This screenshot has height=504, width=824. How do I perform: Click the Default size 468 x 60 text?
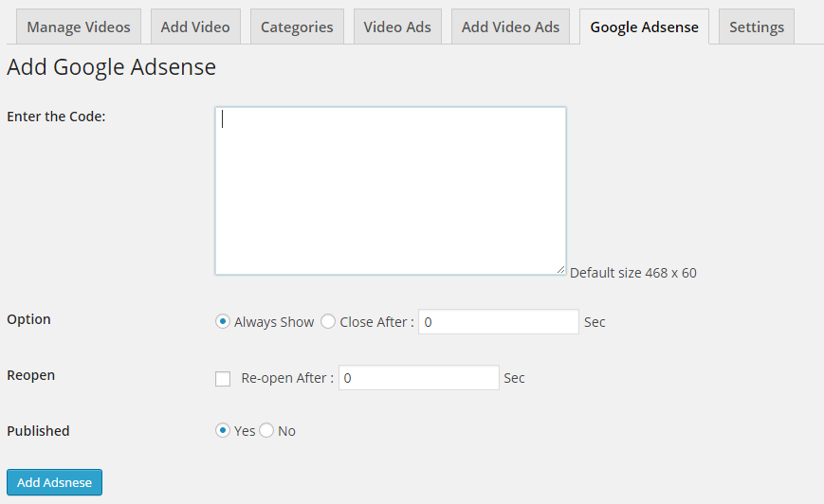click(633, 273)
